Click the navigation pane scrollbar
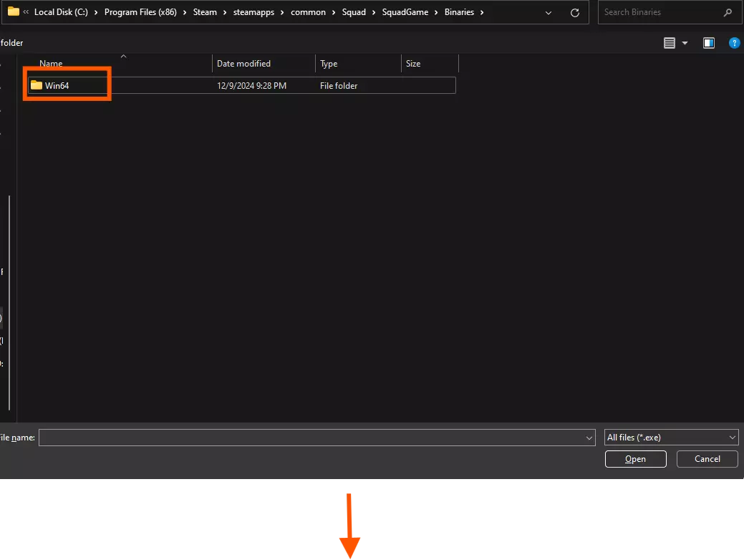 pos(9,303)
